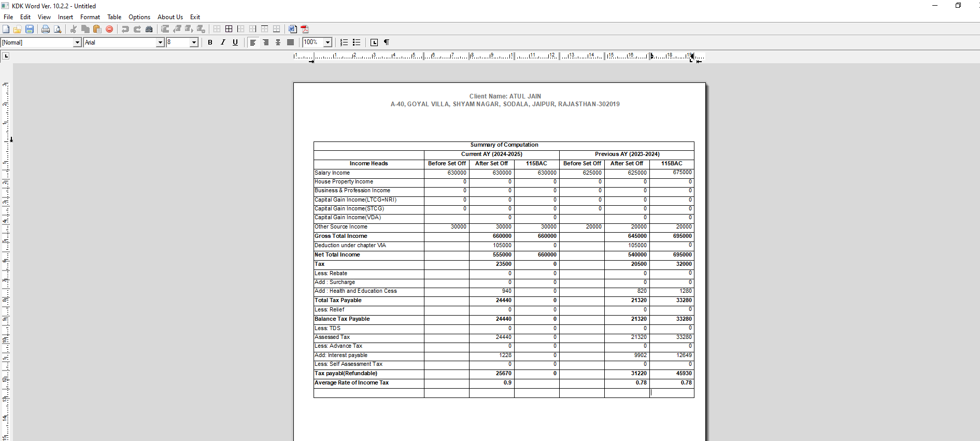Expand the [Normal] style dropdown
The image size is (980, 441).
(77, 42)
